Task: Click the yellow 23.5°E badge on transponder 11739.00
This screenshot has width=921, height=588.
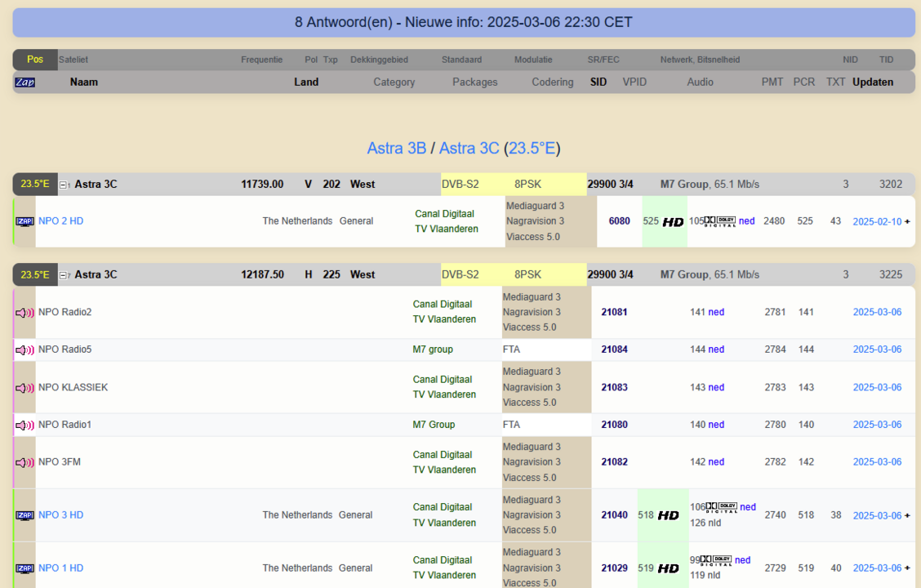Action: [x=34, y=185]
